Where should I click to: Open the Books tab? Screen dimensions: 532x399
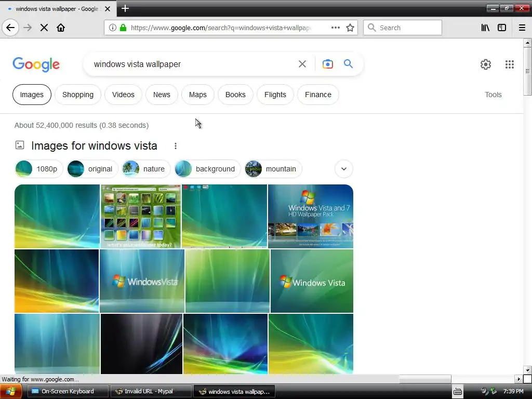tap(235, 95)
